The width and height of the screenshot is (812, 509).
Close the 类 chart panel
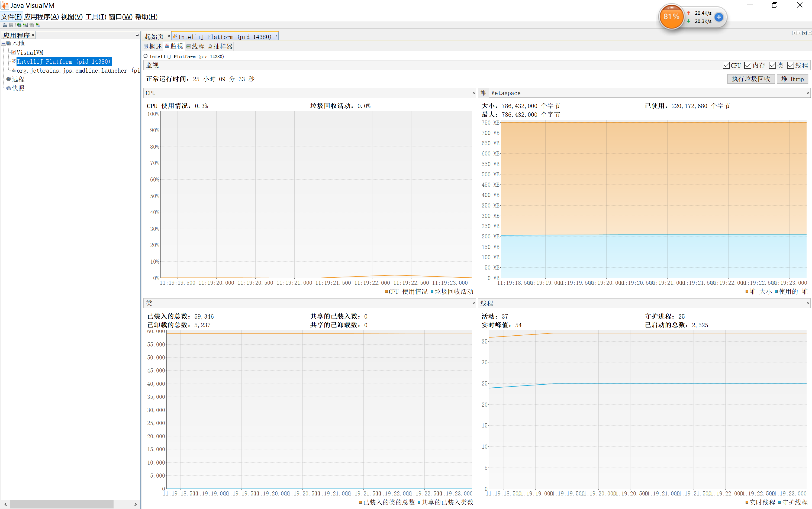click(x=473, y=303)
